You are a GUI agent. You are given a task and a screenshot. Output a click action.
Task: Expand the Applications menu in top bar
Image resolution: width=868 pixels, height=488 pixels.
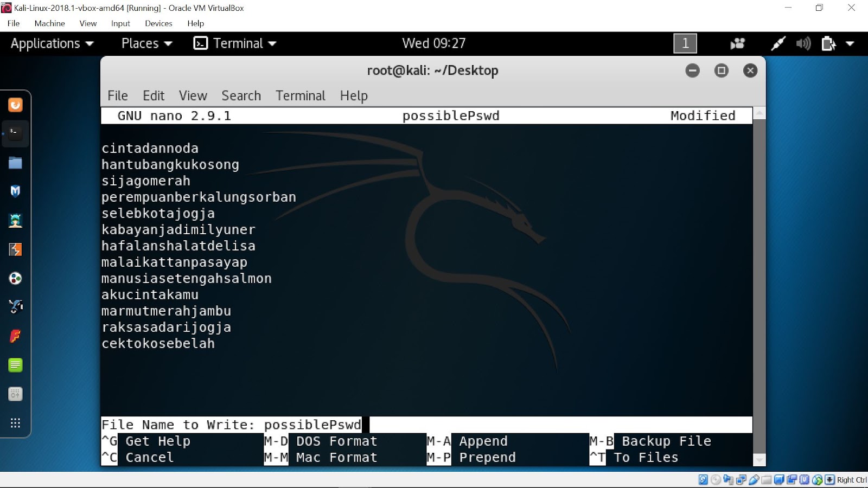pyautogui.click(x=52, y=43)
